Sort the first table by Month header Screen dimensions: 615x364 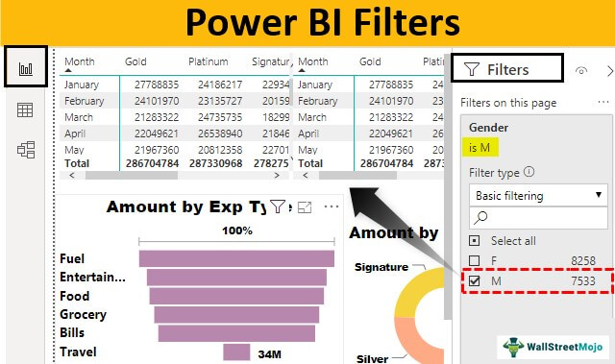coord(79,61)
